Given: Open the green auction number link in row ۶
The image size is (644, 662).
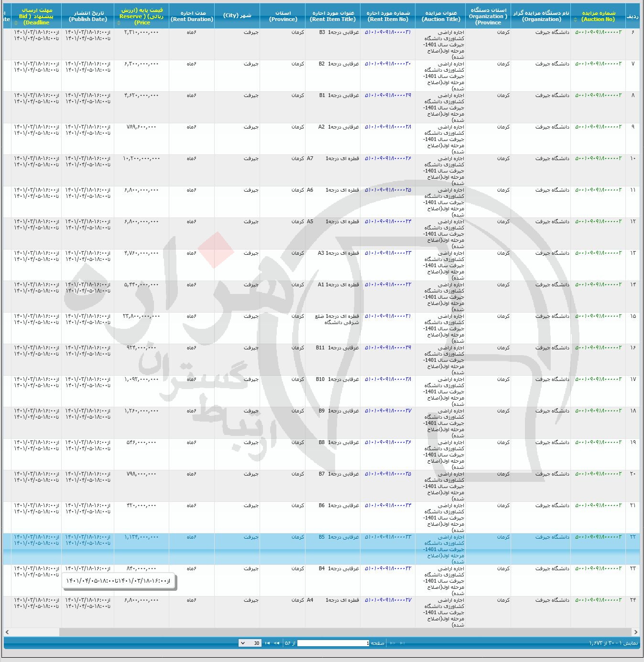Looking at the screenshot, I should 598,32.
